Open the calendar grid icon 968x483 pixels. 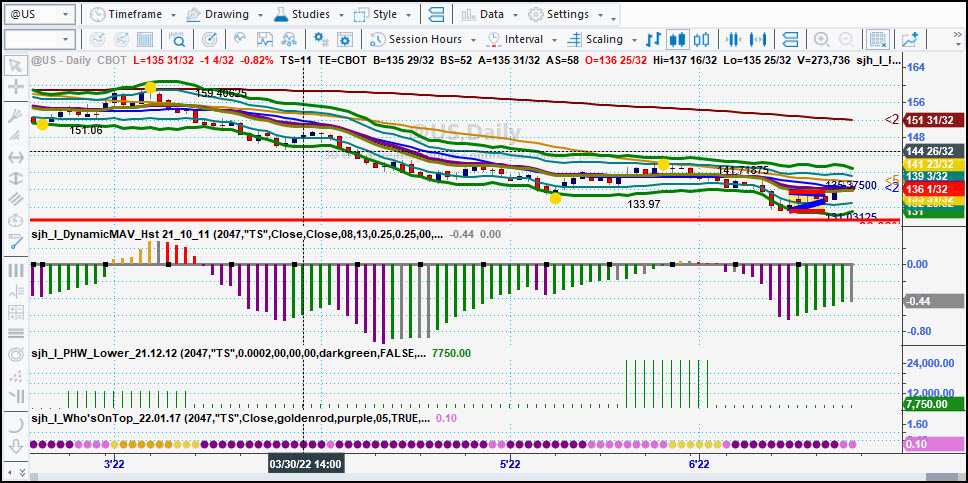pyautogui.click(x=144, y=40)
